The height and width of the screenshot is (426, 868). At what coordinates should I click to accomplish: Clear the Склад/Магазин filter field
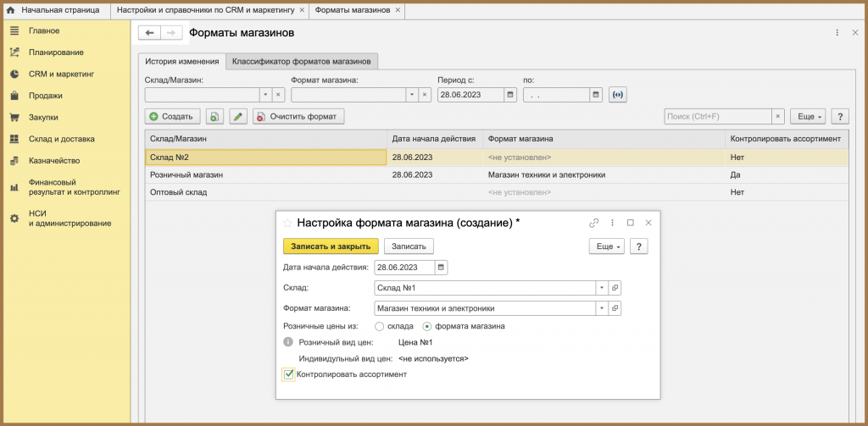click(278, 95)
